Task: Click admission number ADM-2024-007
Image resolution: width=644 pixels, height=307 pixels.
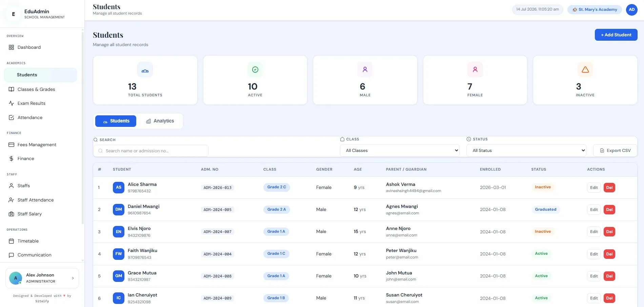Action: [x=218, y=232]
